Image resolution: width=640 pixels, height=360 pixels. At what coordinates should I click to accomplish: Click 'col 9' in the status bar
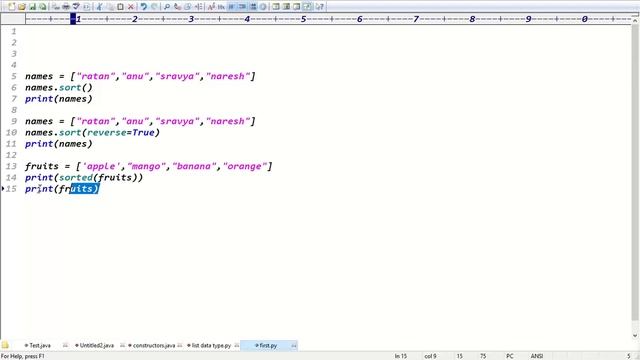[430, 356]
